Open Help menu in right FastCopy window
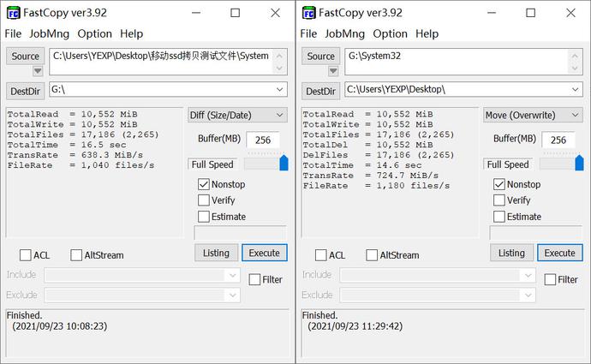 click(x=427, y=34)
